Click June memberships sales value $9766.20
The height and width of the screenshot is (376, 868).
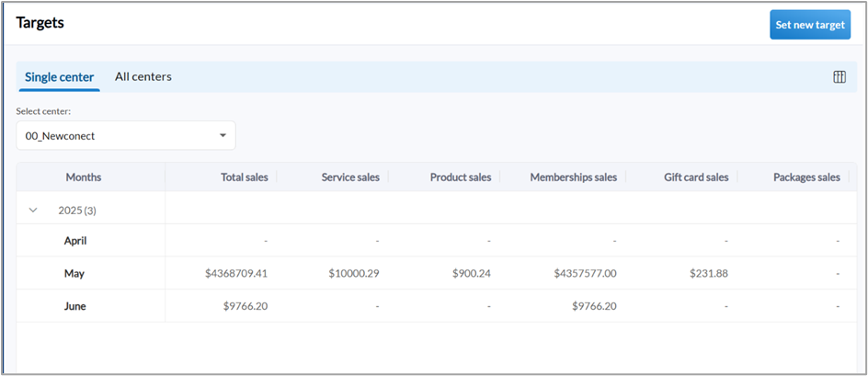[x=593, y=306]
